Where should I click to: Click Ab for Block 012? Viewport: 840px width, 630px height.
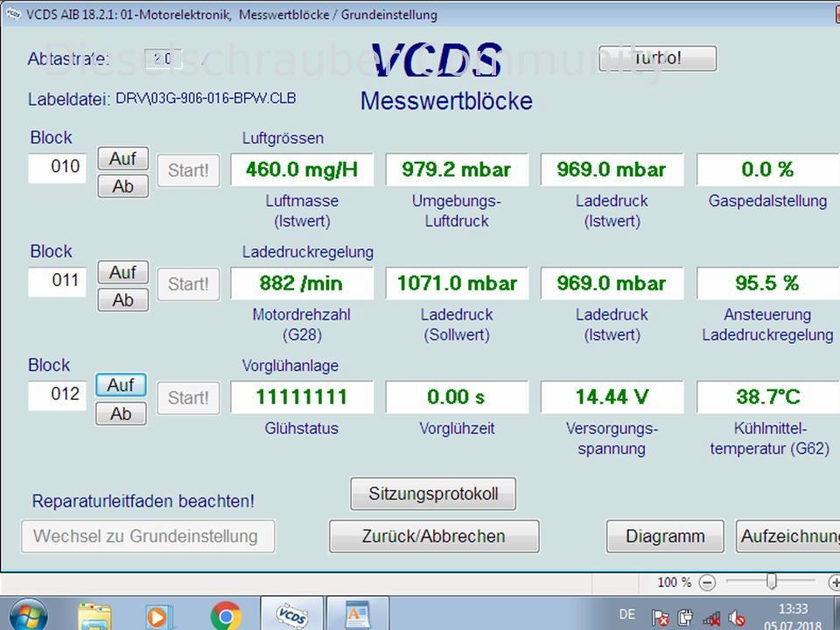pos(121,414)
